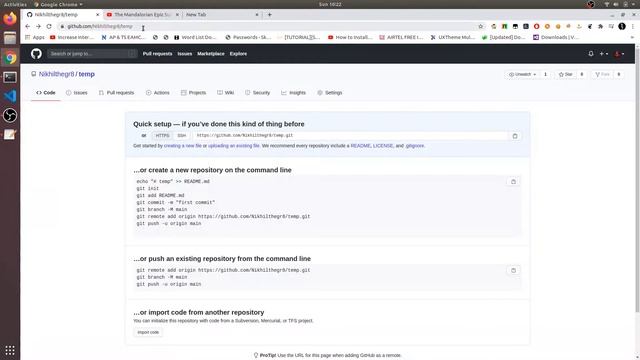The height and width of the screenshot is (360, 640).
Task: Click the Chrome forward arrow
Action: click(x=38, y=26)
